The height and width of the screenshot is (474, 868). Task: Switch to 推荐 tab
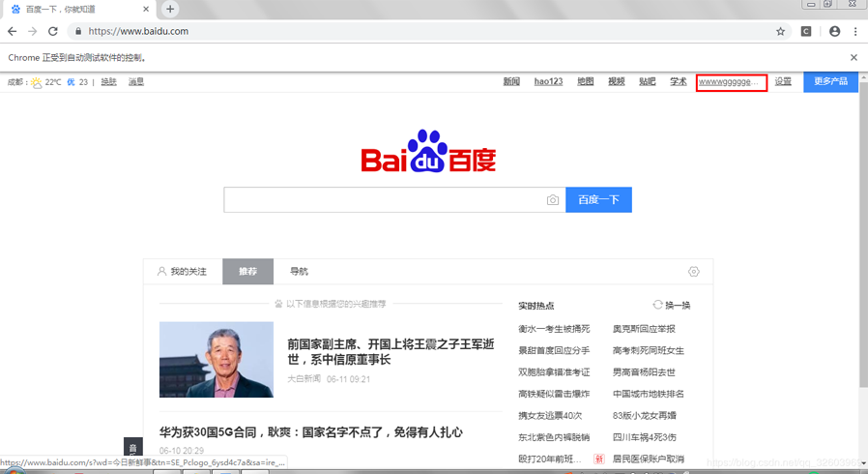[248, 271]
